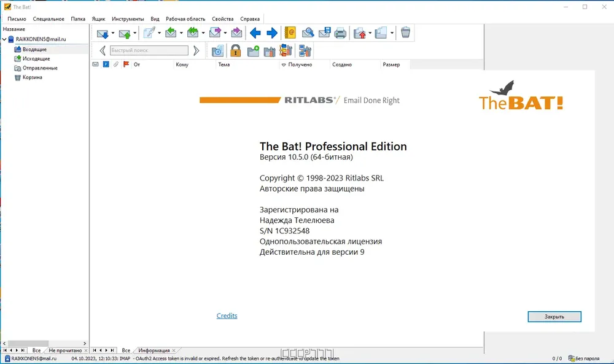Click the create new folder icon
This screenshot has width=614, height=364.
coord(254,51)
